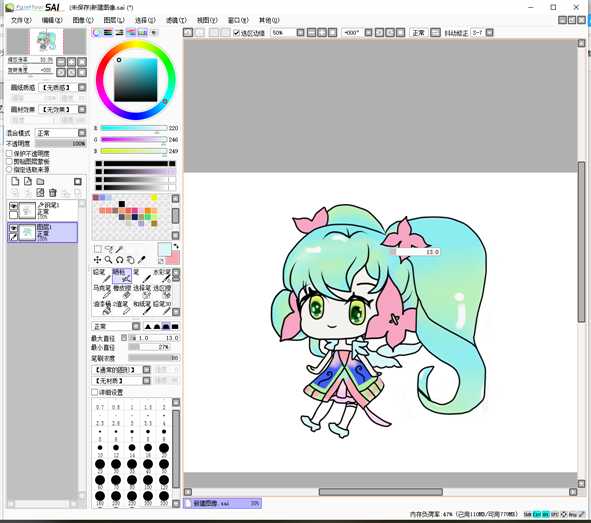Select the sharpest brush edge shape
Screen dimensions: 591x523
coord(148,326)
